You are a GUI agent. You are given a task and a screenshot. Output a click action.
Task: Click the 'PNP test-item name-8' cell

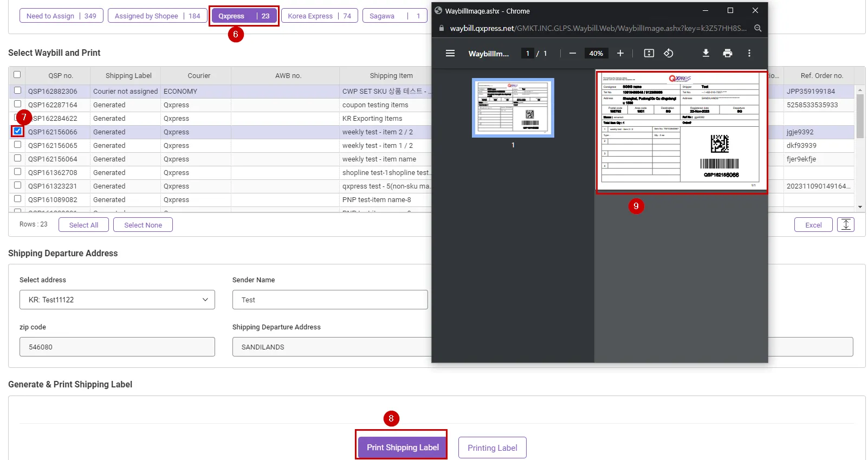click(386, 199)
